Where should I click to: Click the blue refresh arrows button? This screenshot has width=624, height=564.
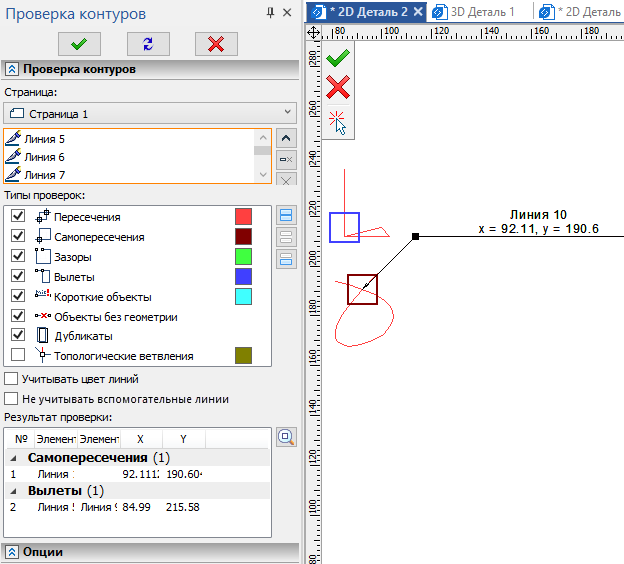click(148, 43)
